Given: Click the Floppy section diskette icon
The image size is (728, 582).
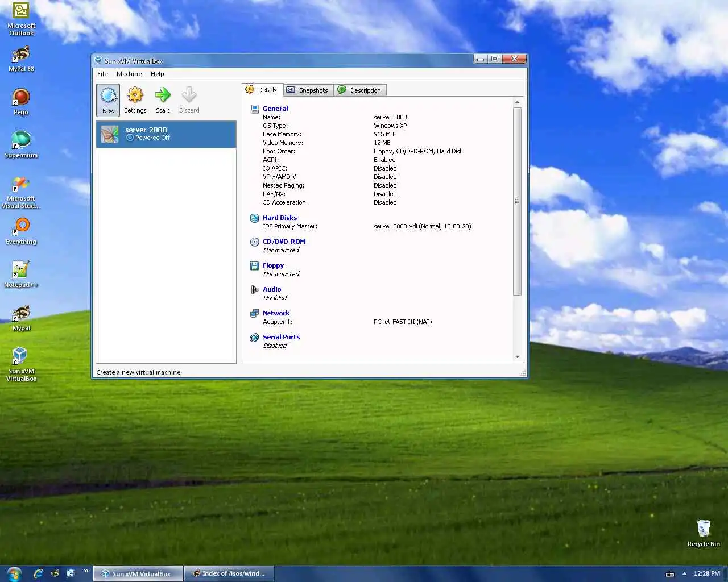Looking at the screenshot, I should tap(255, 265).
